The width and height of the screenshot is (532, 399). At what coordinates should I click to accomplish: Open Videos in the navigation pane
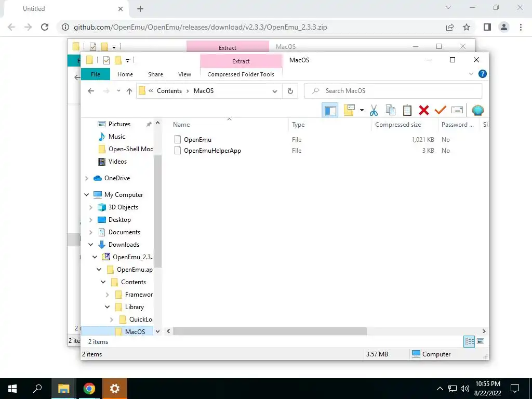click(117, 162)
